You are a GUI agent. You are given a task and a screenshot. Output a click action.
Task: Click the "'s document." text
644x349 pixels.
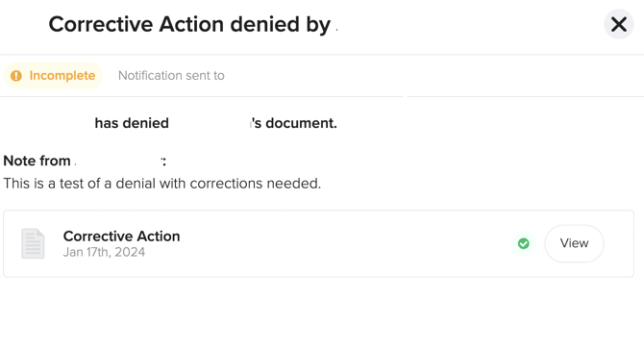coord(294,123)
